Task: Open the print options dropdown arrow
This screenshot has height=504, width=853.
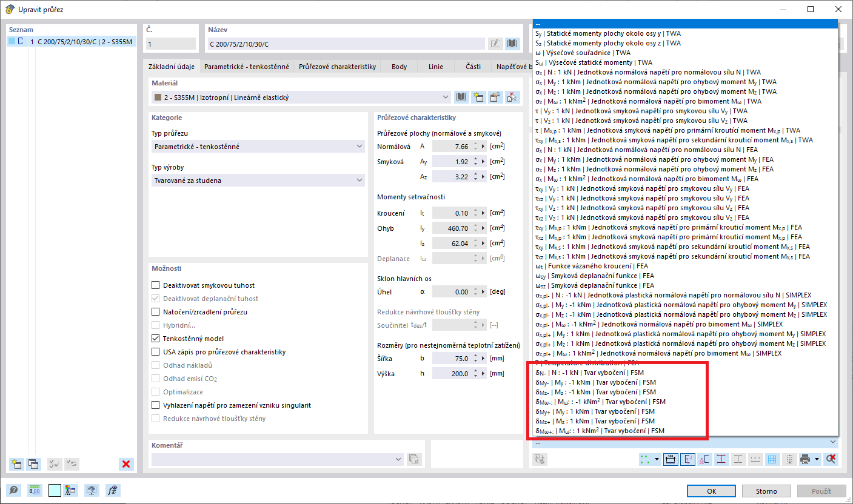Action: tap(817, 459)
